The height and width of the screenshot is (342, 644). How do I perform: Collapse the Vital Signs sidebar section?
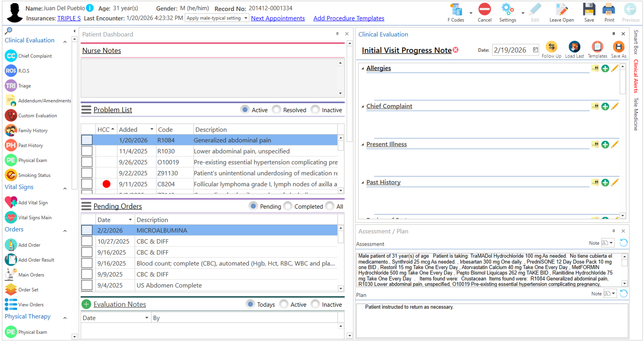pos(65,188)
